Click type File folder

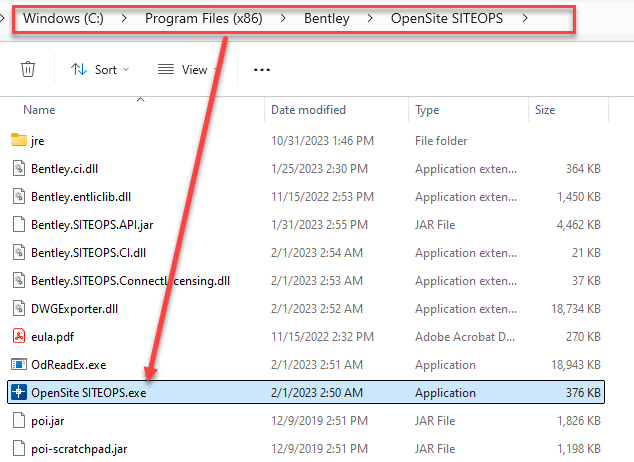coord(441,141)
